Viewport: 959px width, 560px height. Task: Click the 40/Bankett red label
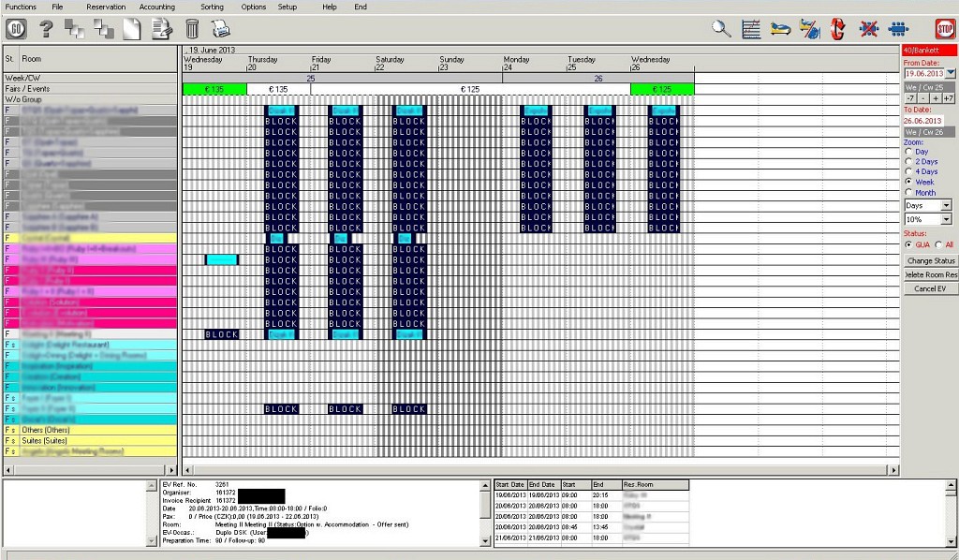coord(930,51)
